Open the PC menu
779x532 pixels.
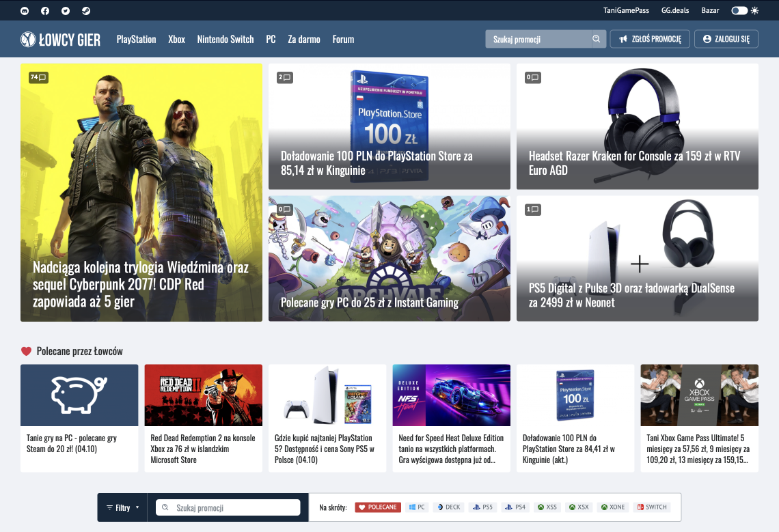[271, 39]
